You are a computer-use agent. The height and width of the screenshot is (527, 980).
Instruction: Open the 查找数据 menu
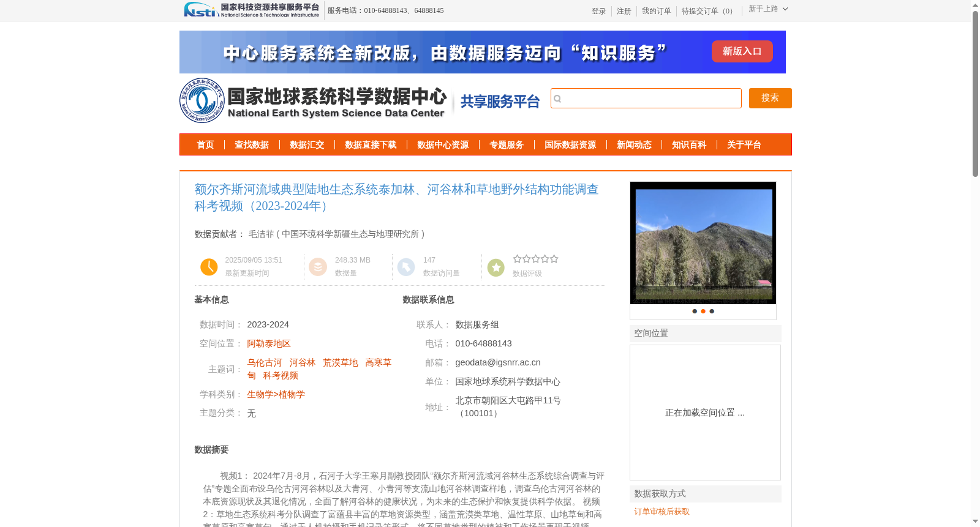[252, 144]
